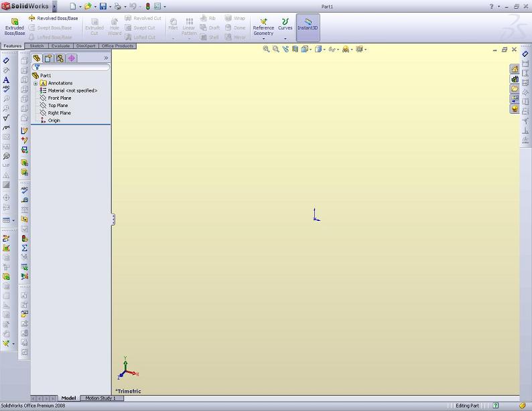Image resolution: width=532 pixels, height=411 pixels.
Task: Switch to the DimXpert tab
Action: pyautogui.click(x=86, y=46)
